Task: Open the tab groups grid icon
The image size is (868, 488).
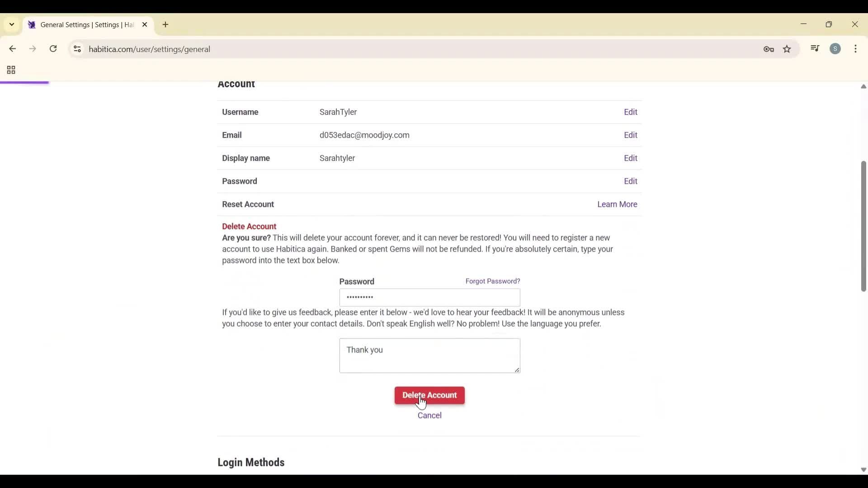Action: [11, 70]
